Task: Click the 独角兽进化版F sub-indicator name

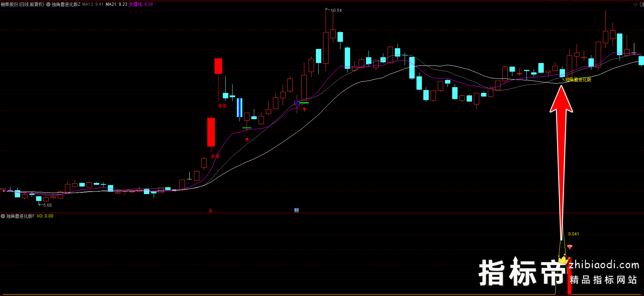Action: [x=21, y=216]
